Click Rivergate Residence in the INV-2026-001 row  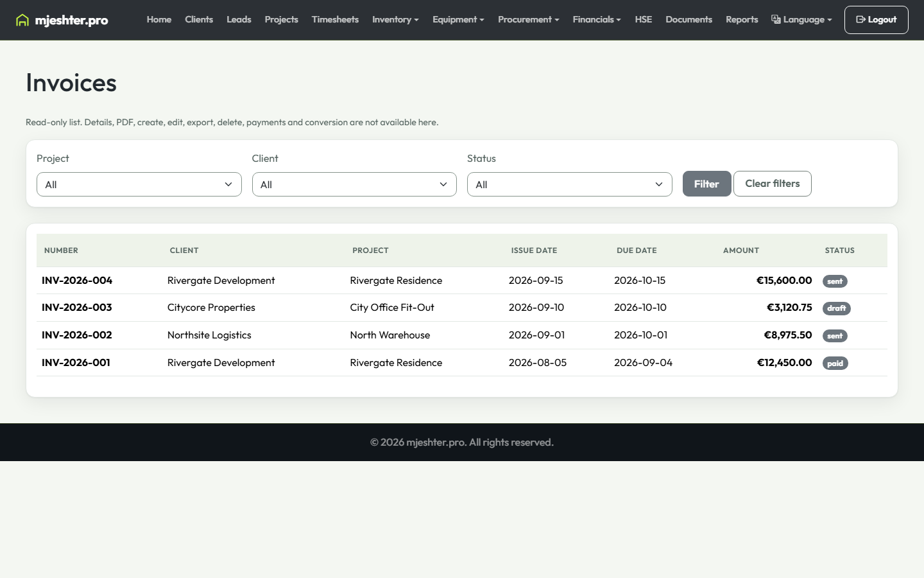click(x=396, y=363)
